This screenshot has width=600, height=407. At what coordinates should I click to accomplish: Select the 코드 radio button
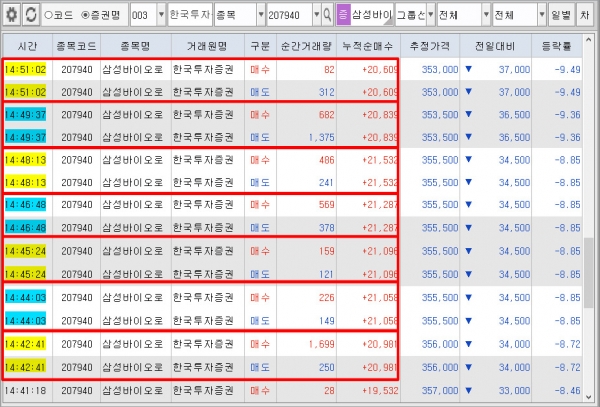click(x=59, y=15)
